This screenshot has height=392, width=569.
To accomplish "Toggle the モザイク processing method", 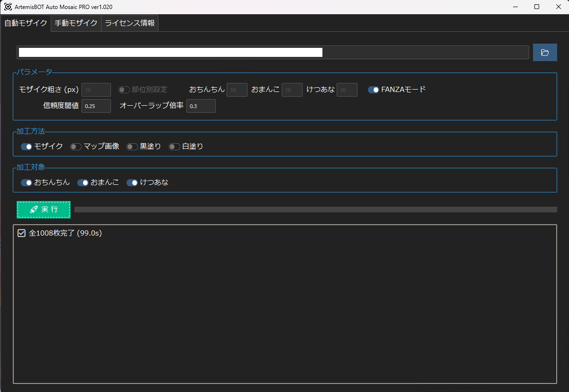I will 27,146.
